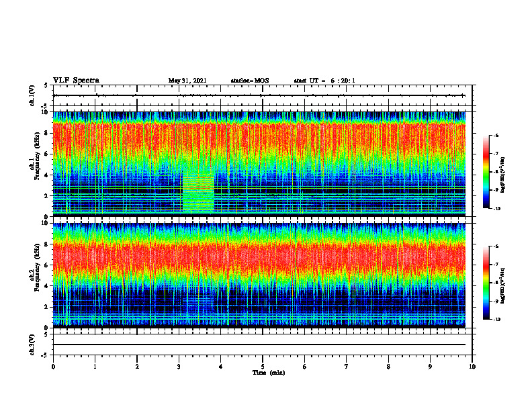This screenshot has height=411, width=532.
Task: Click time axis tick label '0'
Action: [x=53, y=367]
